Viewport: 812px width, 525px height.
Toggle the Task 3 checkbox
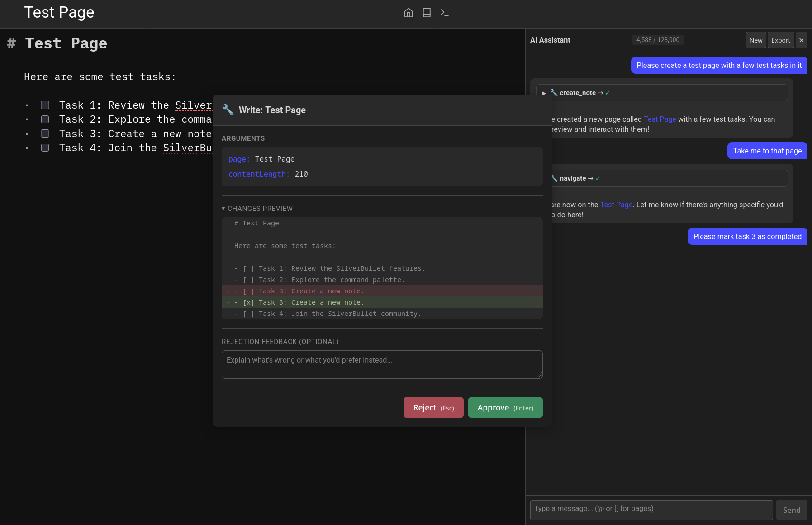pyautogui.click(x=45, y=134)
